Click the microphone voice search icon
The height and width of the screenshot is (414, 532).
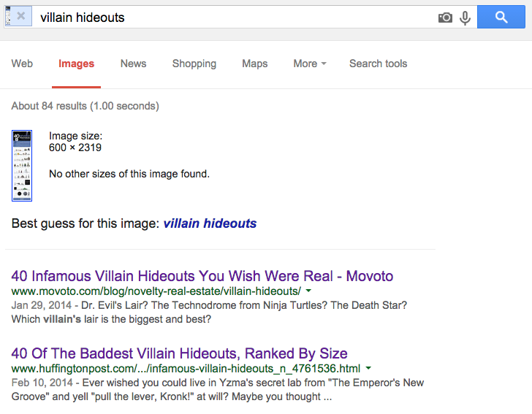(465, 18)
